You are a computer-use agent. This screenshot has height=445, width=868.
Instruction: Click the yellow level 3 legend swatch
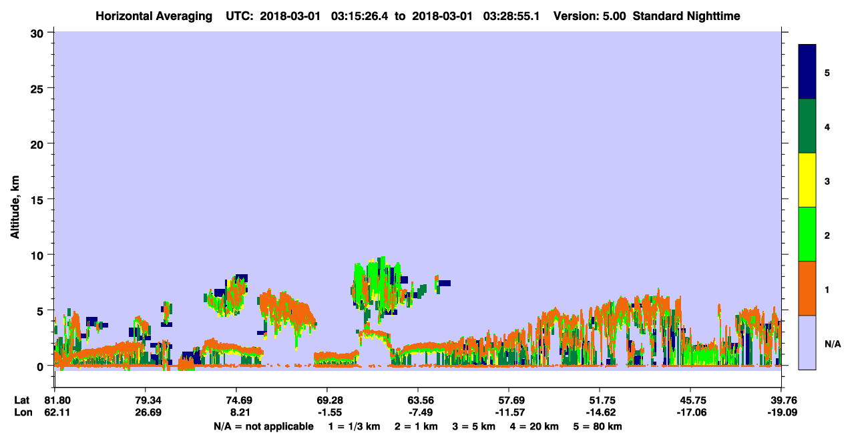click(x=807, y=180)
